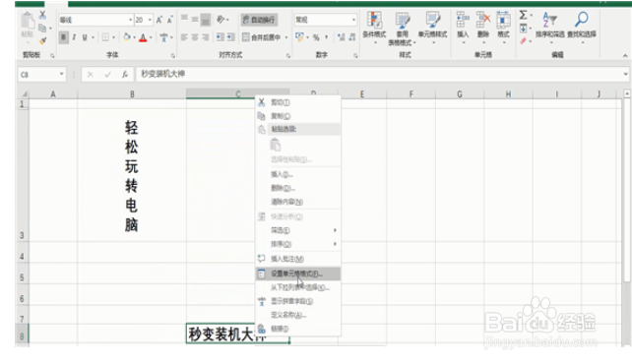The height and width of the screenshot is (364, 632).
Task: Open the merge and center dropdown arrow
Action: click(x=286, y=37)
